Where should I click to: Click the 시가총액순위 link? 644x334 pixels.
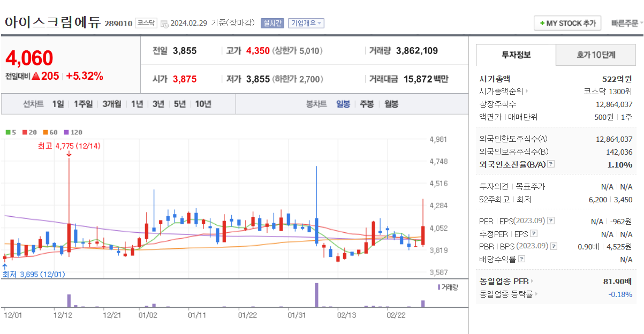click(x=501, y=92)
